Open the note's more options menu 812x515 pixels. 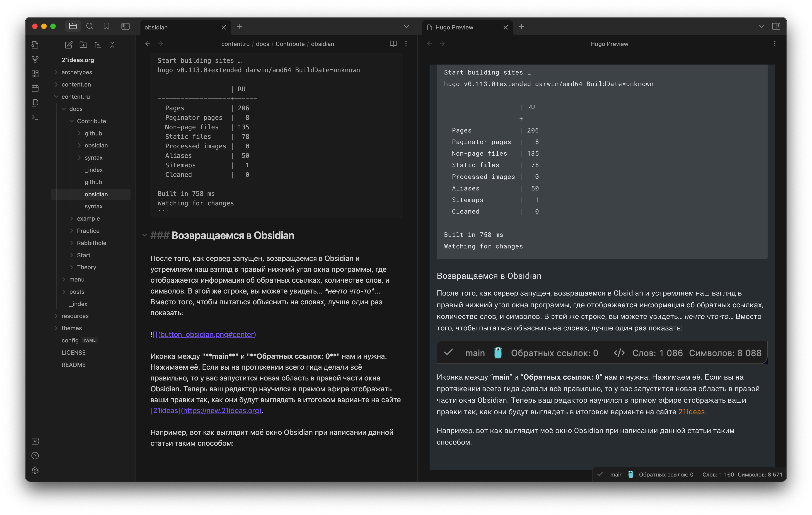pyautogui.click(x=406, y=43)
